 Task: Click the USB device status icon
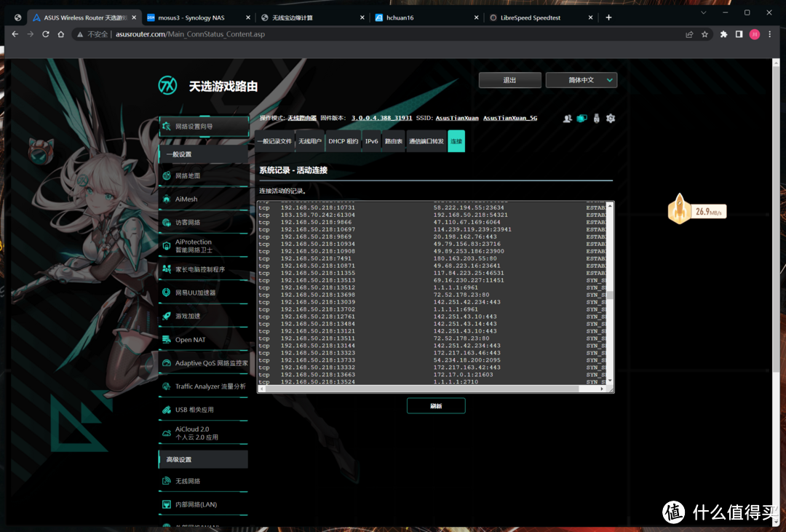[x=597, y=119]
